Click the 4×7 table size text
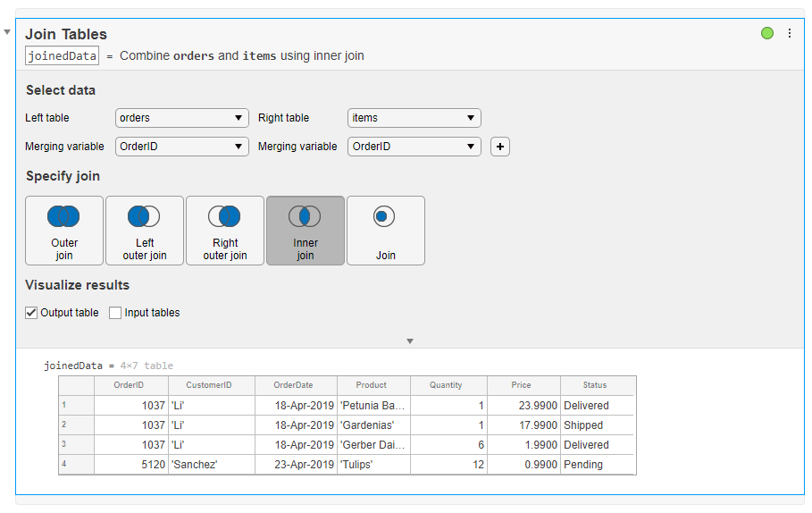Viewport: 812px width, 513px height. (x=146, y=366)
